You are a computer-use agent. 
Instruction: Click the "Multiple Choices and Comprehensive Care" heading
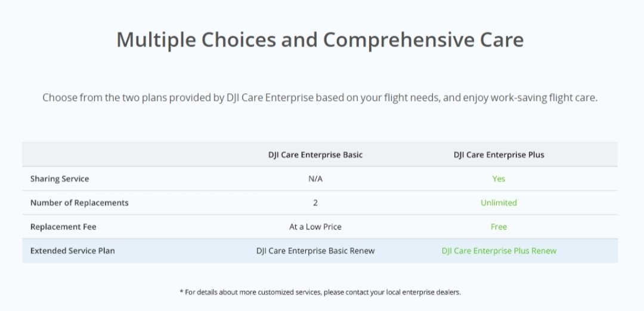[x=320, y=39]
